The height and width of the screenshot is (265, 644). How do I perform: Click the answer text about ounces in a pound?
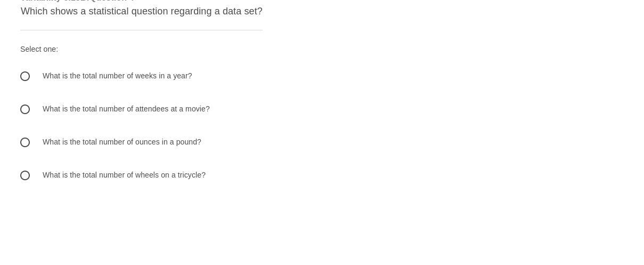pos(121,142)
